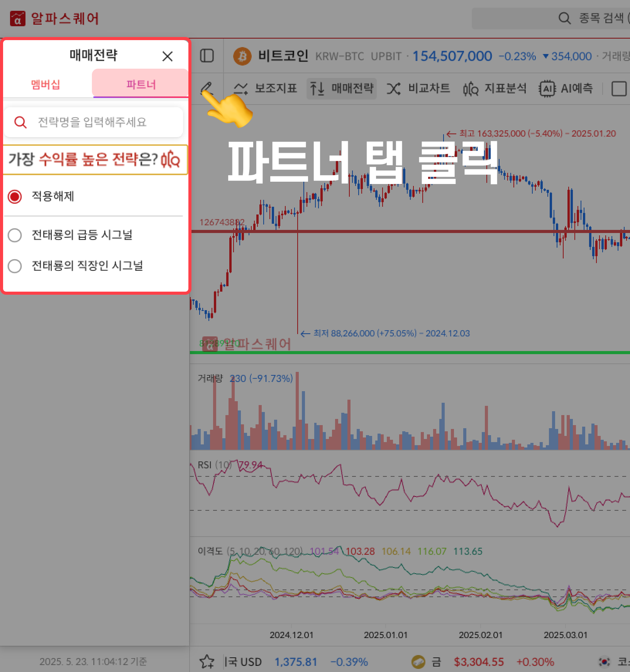Click the 보조지표 line-chart icon
Screen dimensions: 630x672
[241, 89]
